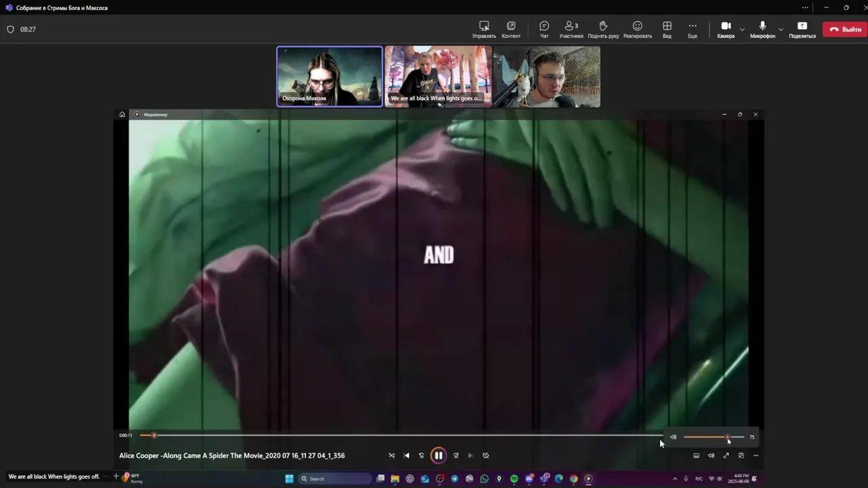Open the Управлять (take control) option

click(x=484, y=29)
